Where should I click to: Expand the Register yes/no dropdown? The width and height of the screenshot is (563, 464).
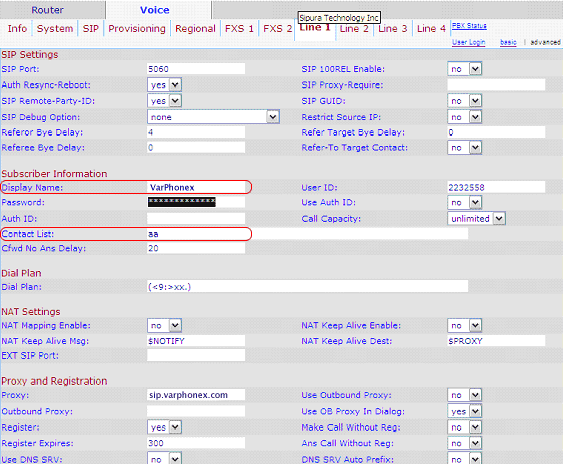point(164,427)
